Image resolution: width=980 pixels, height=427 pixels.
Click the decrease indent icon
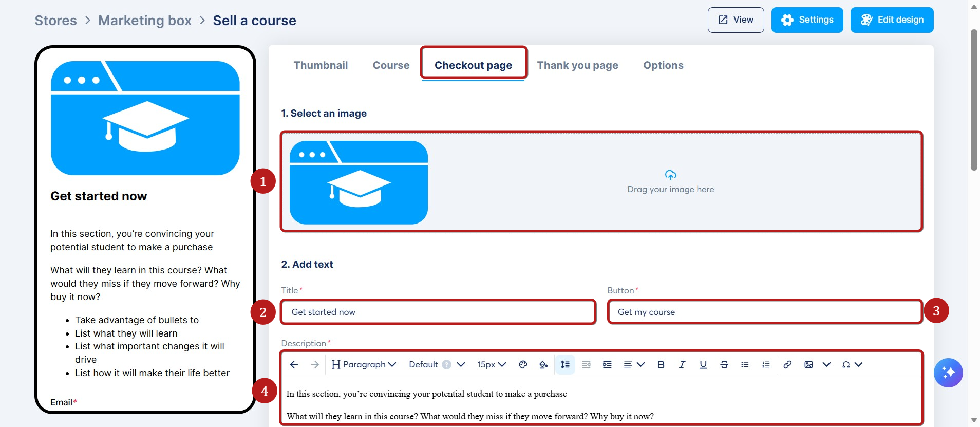tap(586, 364)
